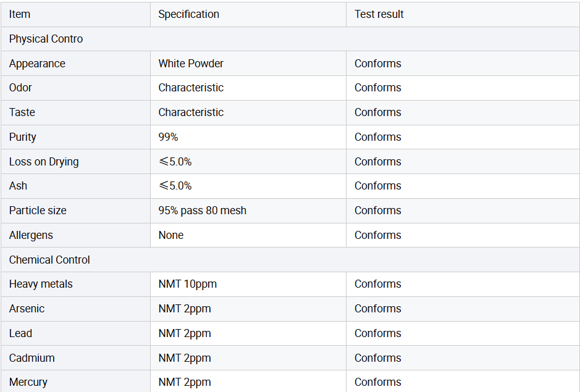Click the NMT 2ppm specification for Mercury
The image size is (580, 392).
[x=184, y=382]
